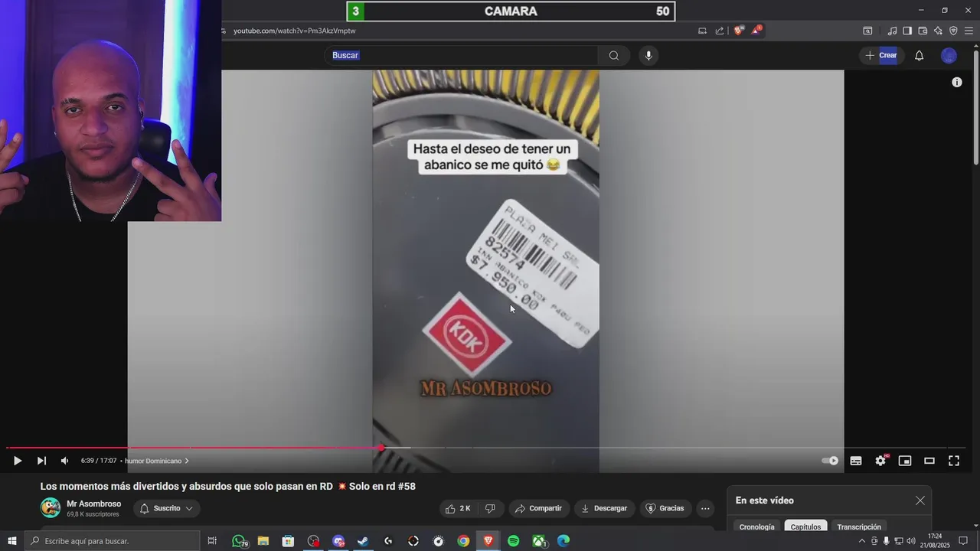980x551 pixels.
Task: Open the Leo AI sparkle icon
Action: pos(938,31)
